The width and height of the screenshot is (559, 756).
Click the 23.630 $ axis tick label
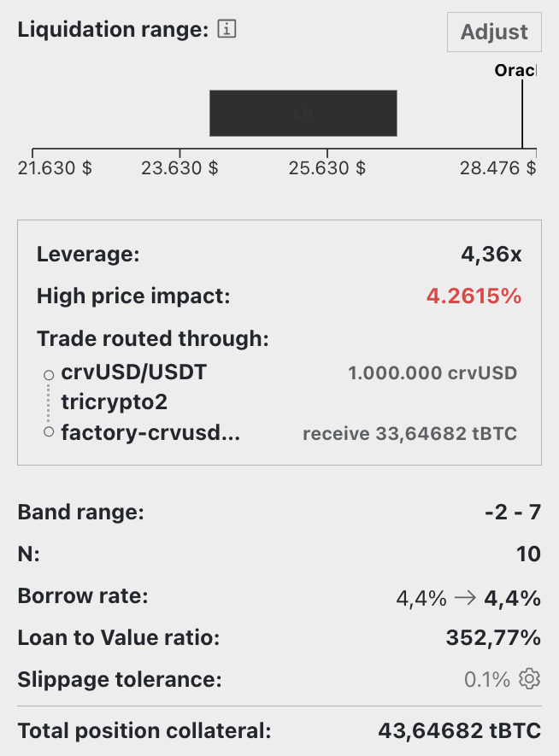click(x=179, y=168)
